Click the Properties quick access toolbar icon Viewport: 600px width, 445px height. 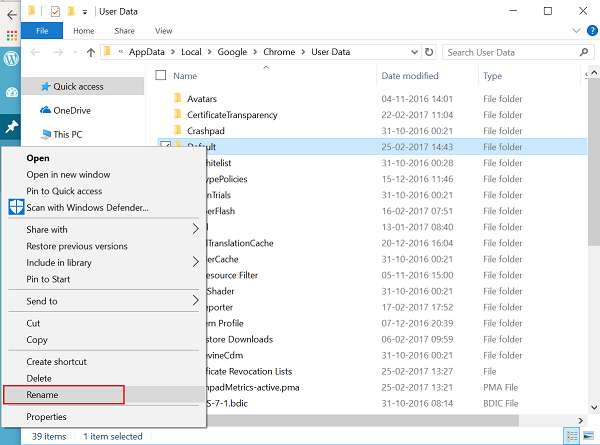point(55,12)
